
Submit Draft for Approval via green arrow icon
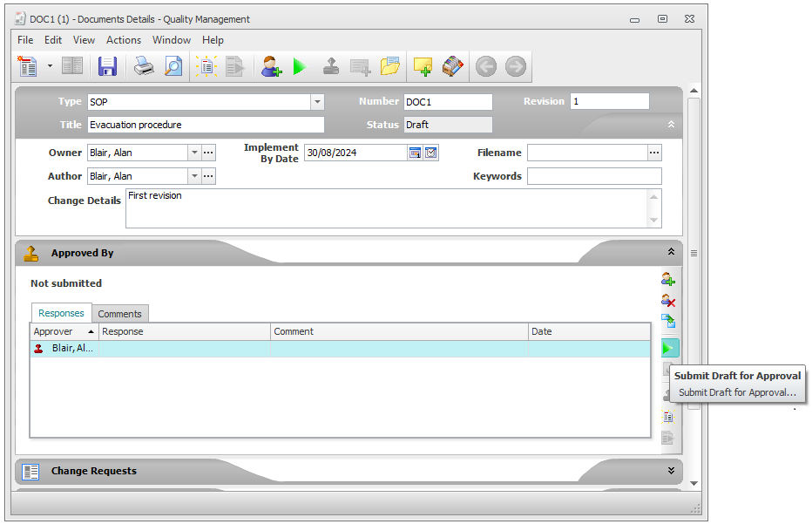pos(669,347)
